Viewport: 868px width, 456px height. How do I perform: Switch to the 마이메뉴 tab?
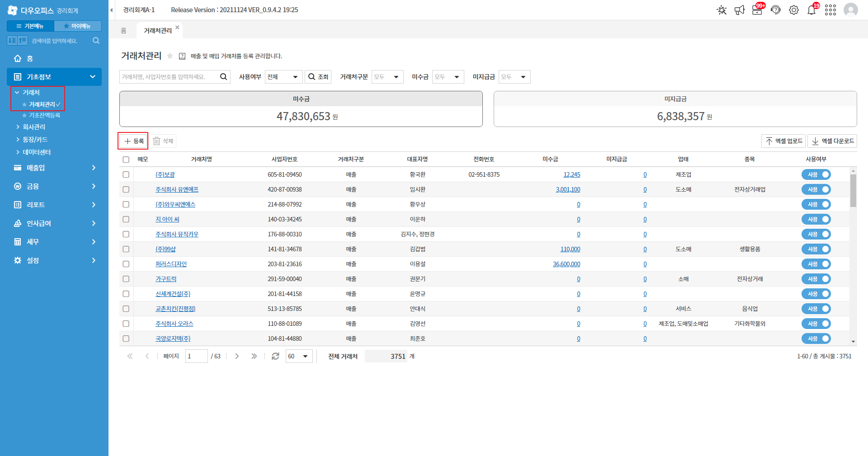pos(77,26)
